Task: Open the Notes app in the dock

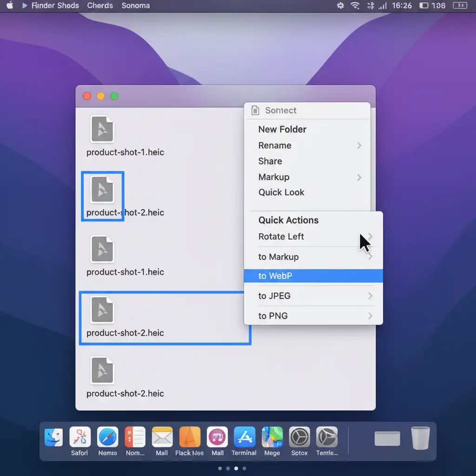Action: pyautogui.click(x=135, y=437)
